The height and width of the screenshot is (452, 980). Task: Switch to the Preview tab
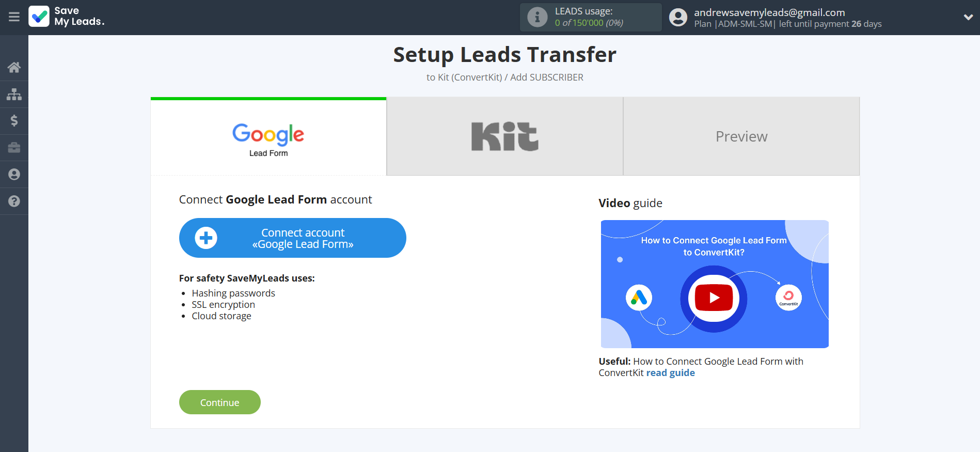[741, 137]
